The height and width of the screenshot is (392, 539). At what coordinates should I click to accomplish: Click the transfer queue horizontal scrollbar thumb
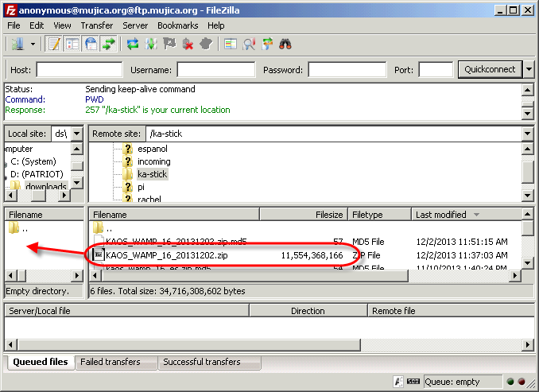[x=188, y=344]
